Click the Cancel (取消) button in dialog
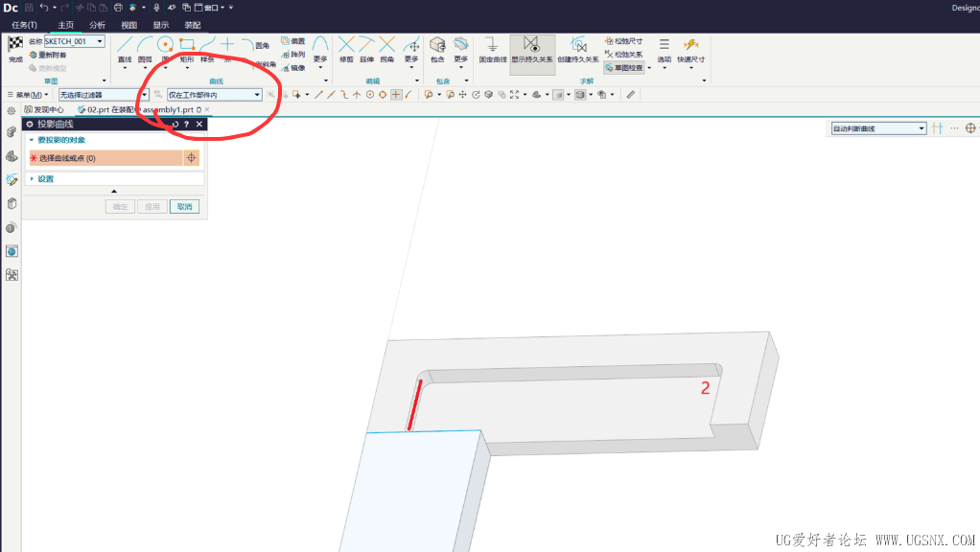Viewport: 980px width, 552px height. coord(184,207)
